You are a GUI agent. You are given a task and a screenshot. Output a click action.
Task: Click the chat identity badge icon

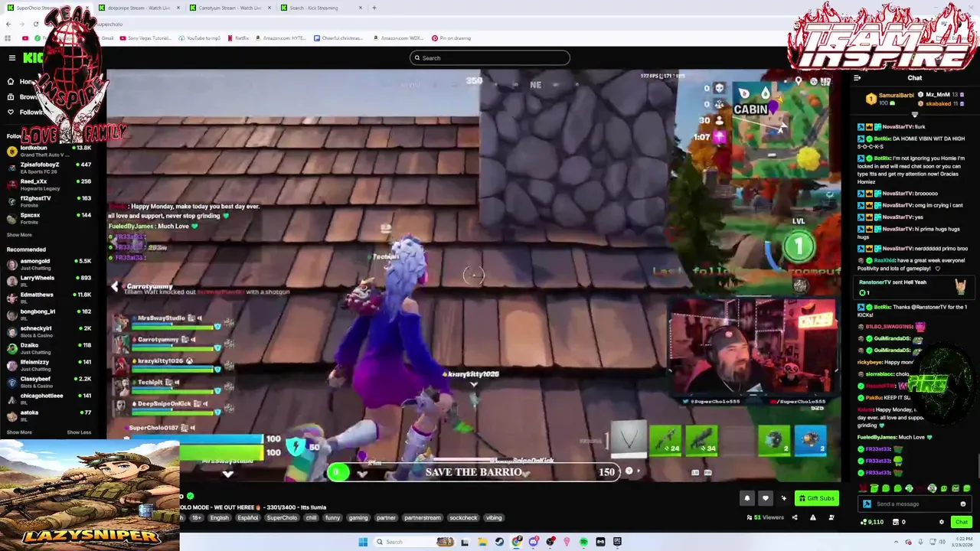tap(867, 504)
